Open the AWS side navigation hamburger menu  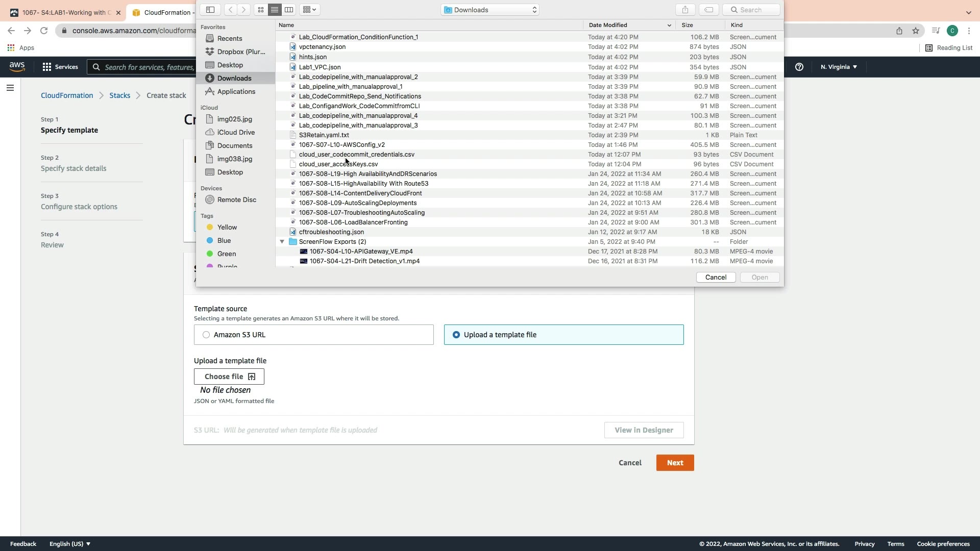10,88
